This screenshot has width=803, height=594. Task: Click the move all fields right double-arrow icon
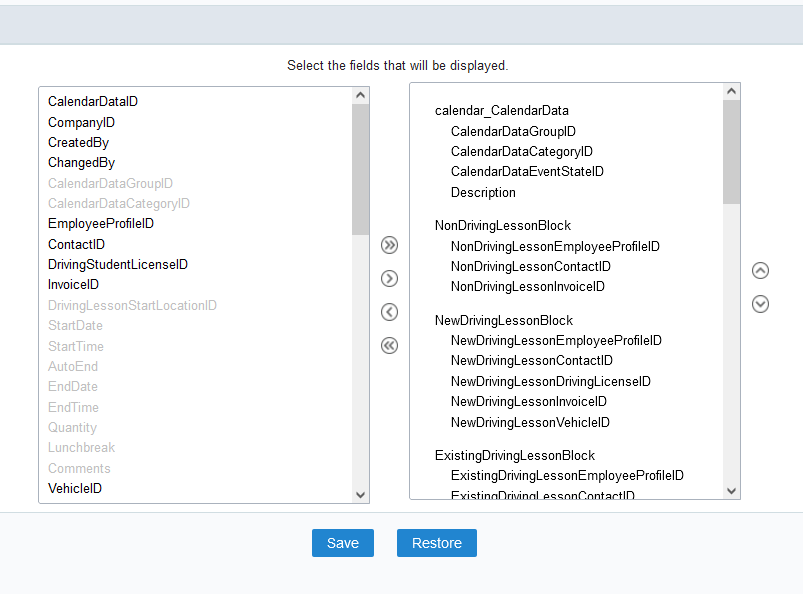389,245
